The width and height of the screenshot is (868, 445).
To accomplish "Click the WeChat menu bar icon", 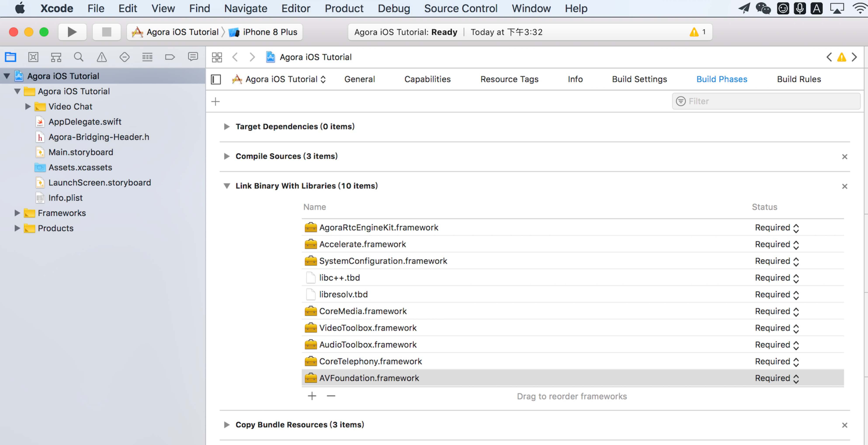I will (763, 9).
